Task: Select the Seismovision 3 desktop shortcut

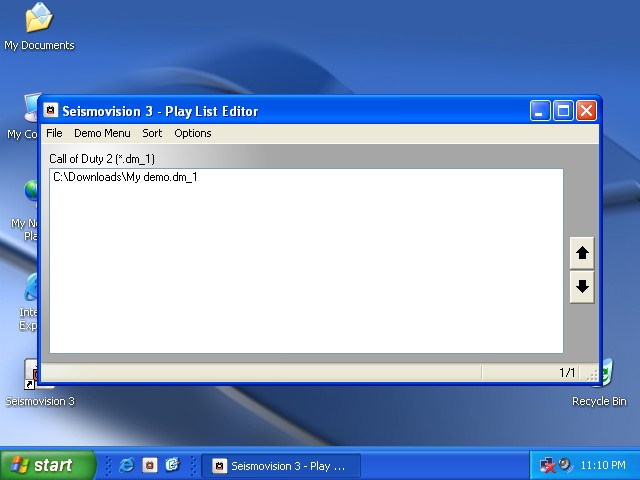Action: click(x=38, y=378)
